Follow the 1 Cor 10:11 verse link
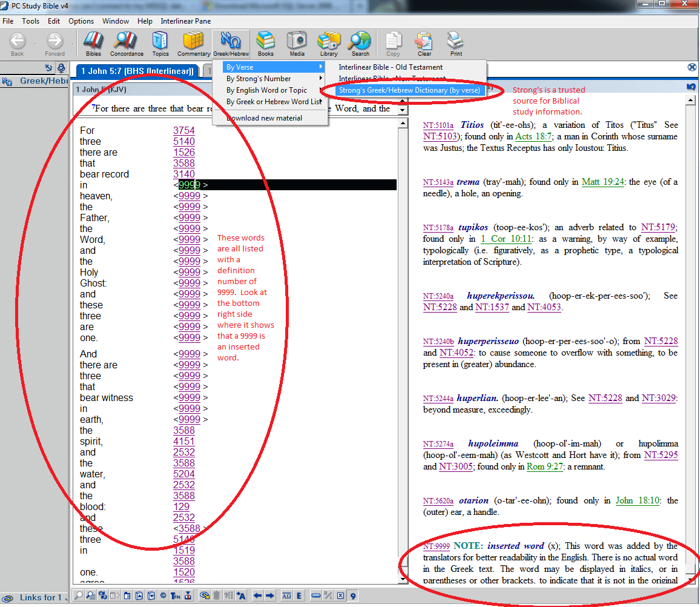 pos(506,239)
